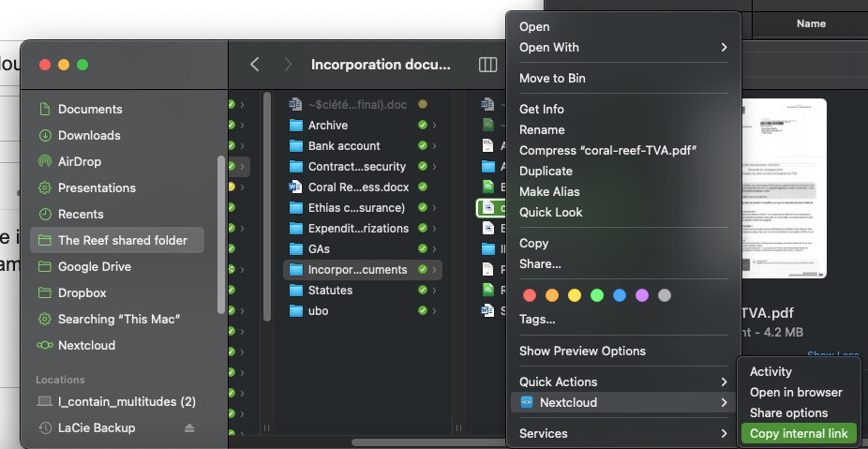
Task: Click the green sync checkmark beside Statutes
Action: [x=423, y=291]
